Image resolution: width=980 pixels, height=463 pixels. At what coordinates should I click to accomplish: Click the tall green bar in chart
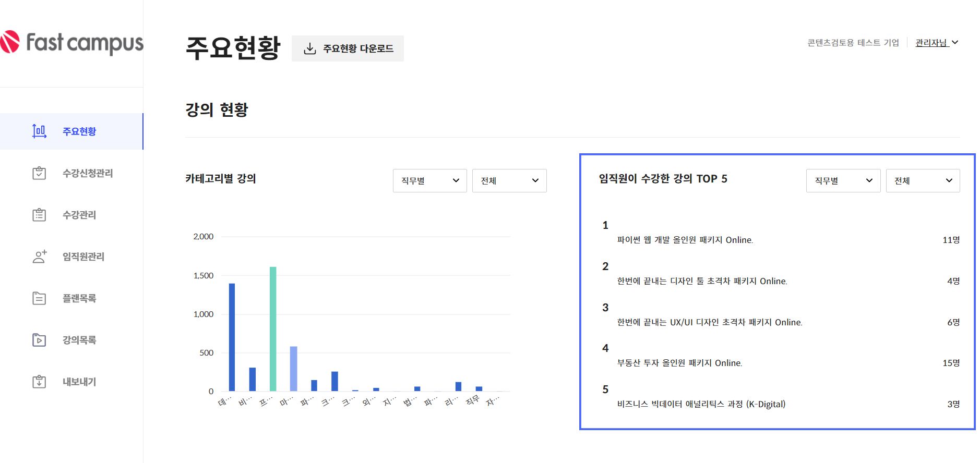coord(273,328)
